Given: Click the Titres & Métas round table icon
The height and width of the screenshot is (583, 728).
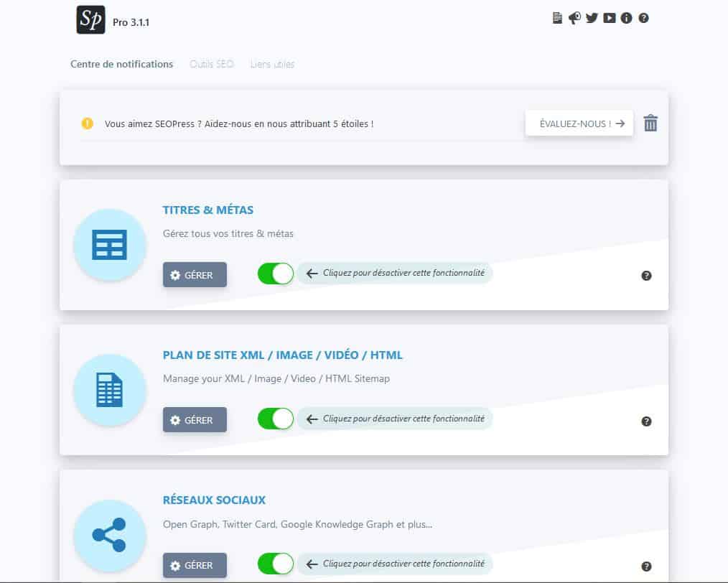Looking at the screenshot, I should (x=110, y=245).
